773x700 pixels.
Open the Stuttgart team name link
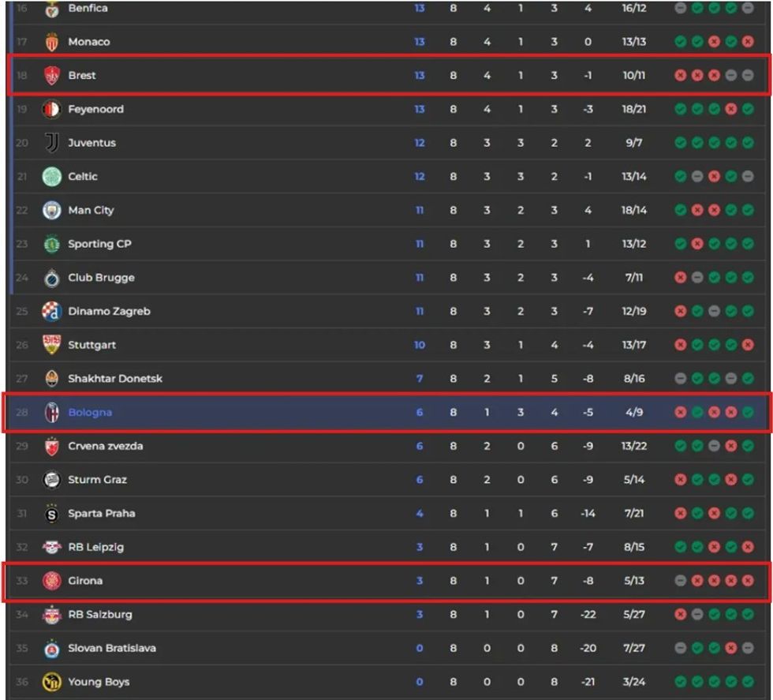point(91,345)
